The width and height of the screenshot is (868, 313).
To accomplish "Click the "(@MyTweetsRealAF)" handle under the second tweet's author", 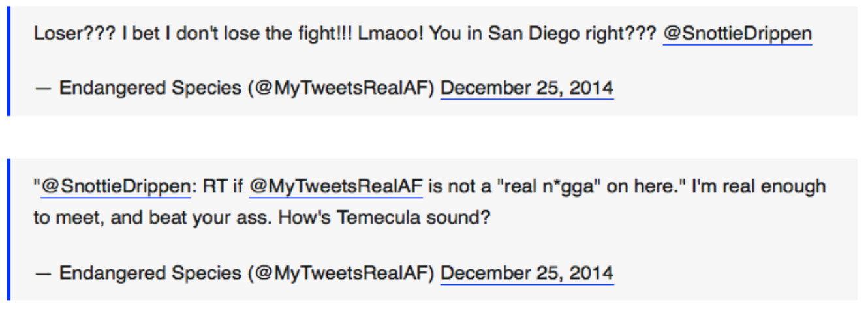I will [x=341, y=273].
